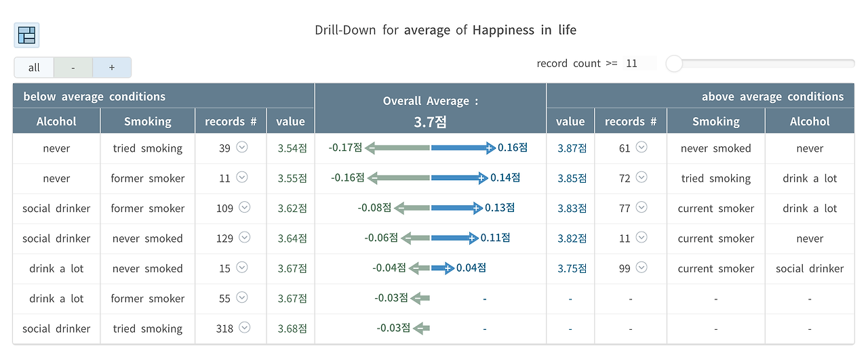Click the 0.16점 blue arrow bar
Image resolution: width=868 pixels, height=359 pixels.
463,148
